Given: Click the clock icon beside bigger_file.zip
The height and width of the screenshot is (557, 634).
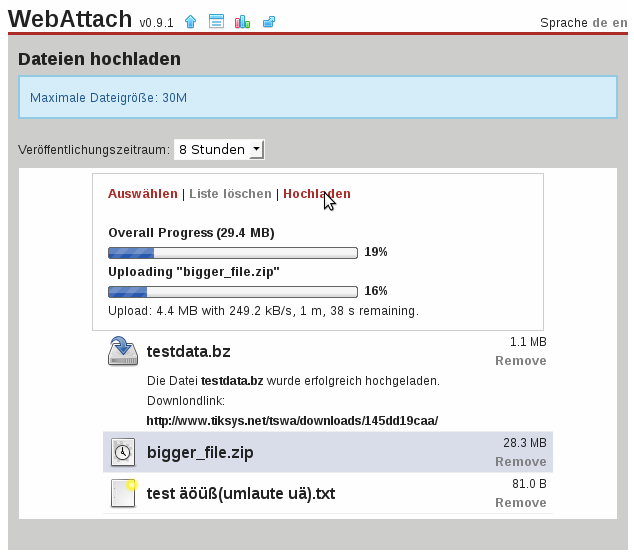Looking at the screenshot, I should tap(123, 452).
